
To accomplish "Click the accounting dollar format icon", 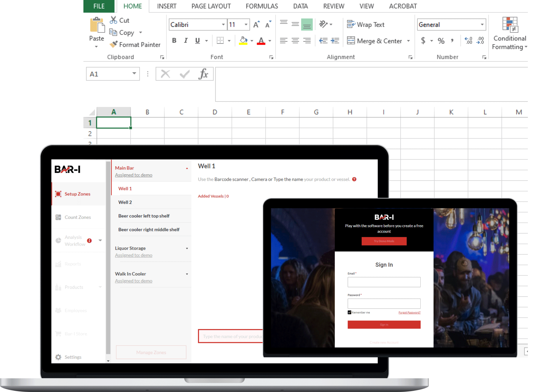I will tap(423, 41).
